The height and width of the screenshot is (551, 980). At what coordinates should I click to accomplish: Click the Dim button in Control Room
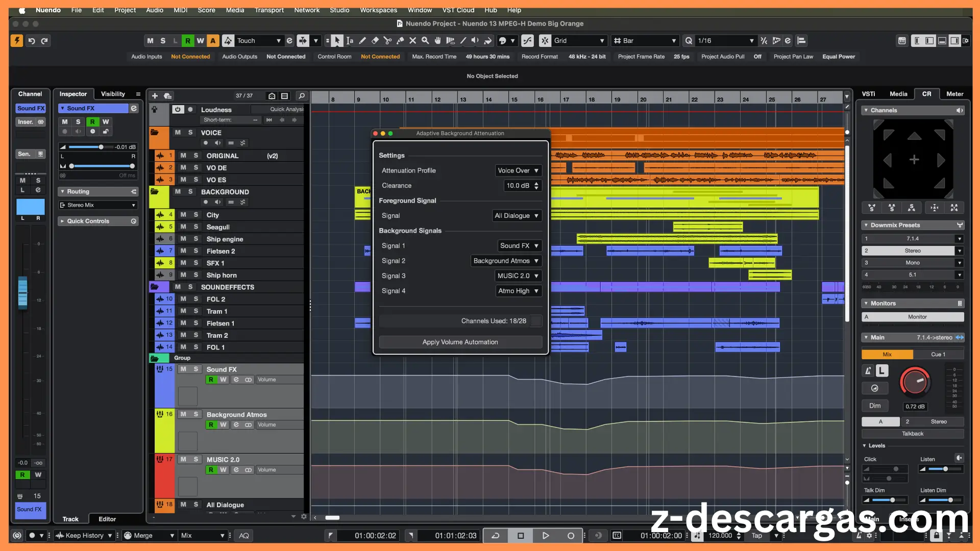875,406
